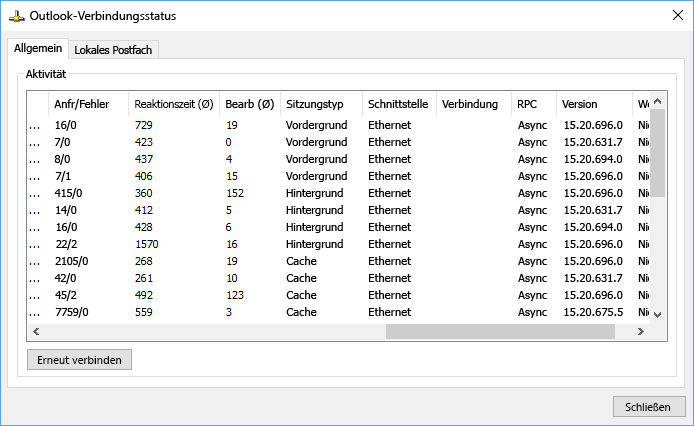Click the horizontal scrollbar thumb
The width and height of the screenshot is (694, 426).
click(500, 332)
